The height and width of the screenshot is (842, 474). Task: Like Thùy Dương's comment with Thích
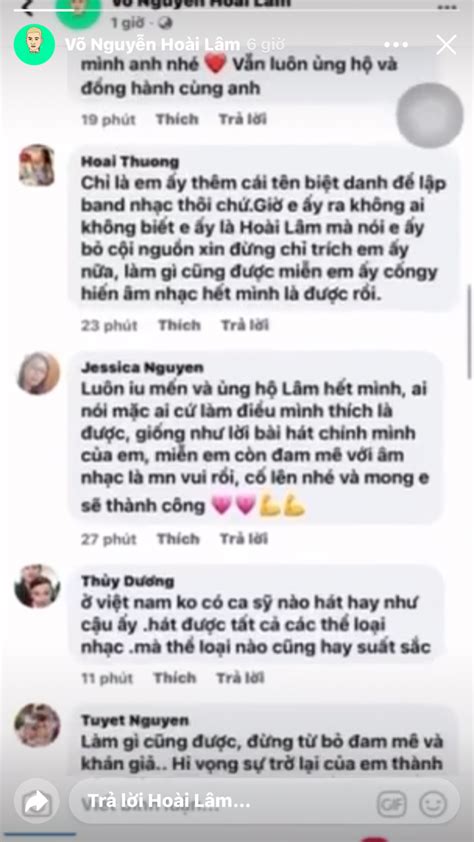(174, 678)
